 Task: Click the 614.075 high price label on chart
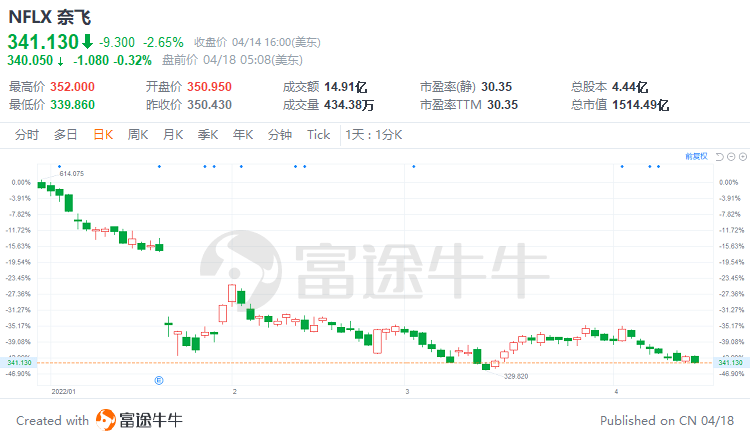coord(72,174)
